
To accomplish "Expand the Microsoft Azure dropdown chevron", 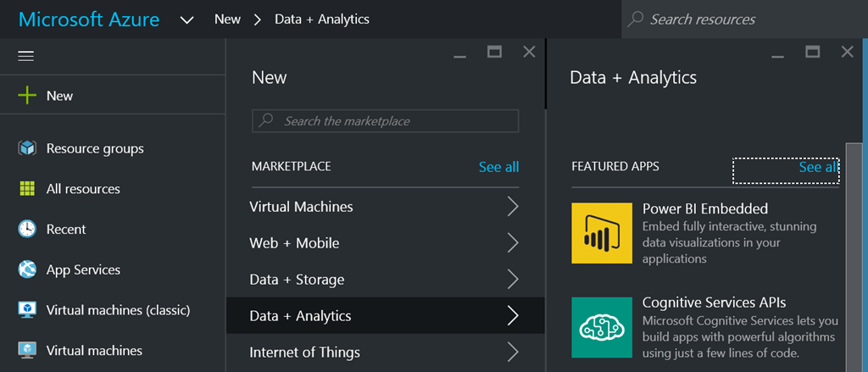I will [187, 19].
